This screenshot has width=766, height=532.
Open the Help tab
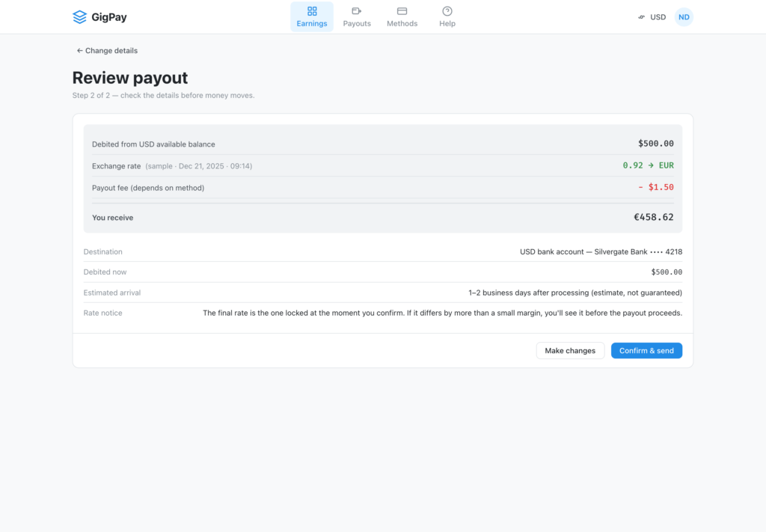click(x=447, y=17)
